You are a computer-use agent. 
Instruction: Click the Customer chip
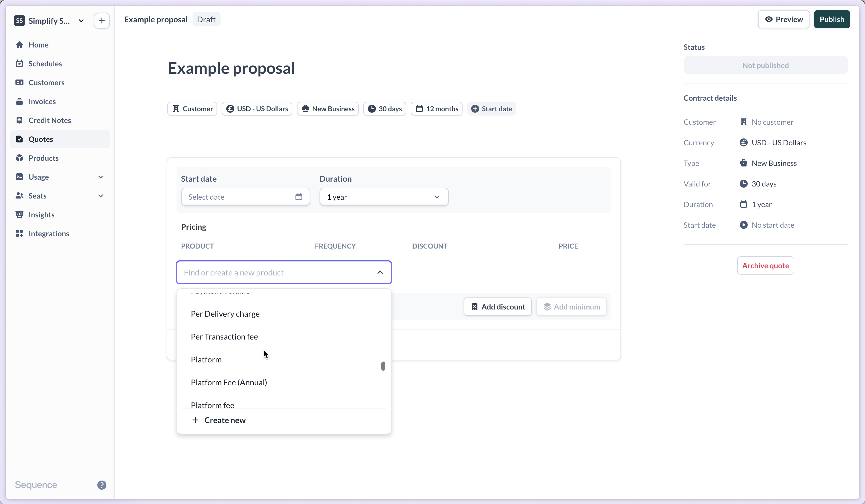point(192,109)
